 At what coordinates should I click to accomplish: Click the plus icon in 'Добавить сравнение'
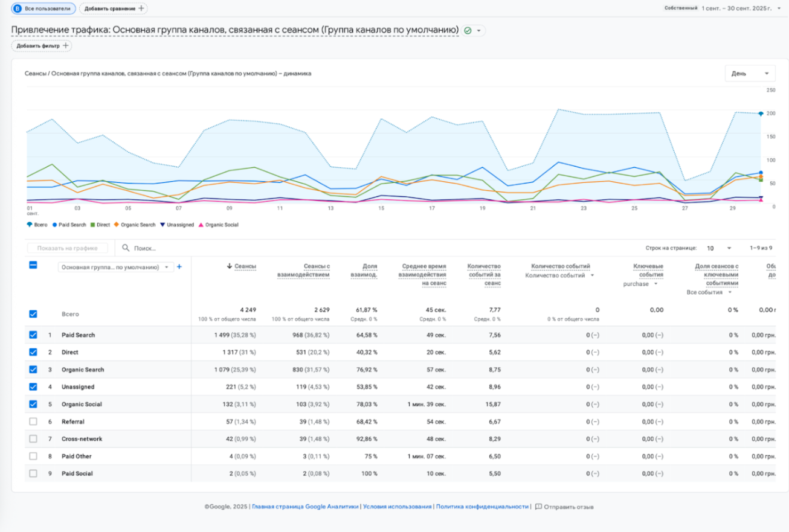point(141,8)
